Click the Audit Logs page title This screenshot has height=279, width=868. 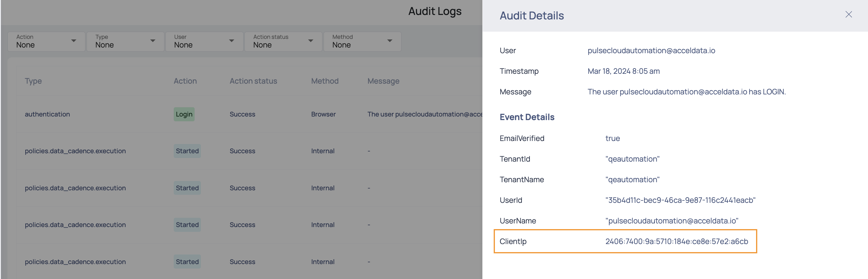[x=435, y=11]
